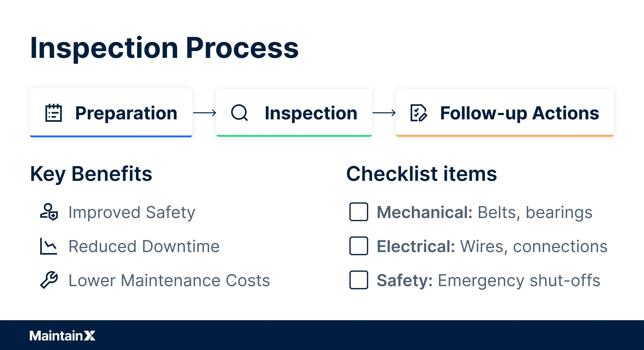Open the Preparation step card
This screenshot has height=350, width=644.
click(x=111, y=113)
